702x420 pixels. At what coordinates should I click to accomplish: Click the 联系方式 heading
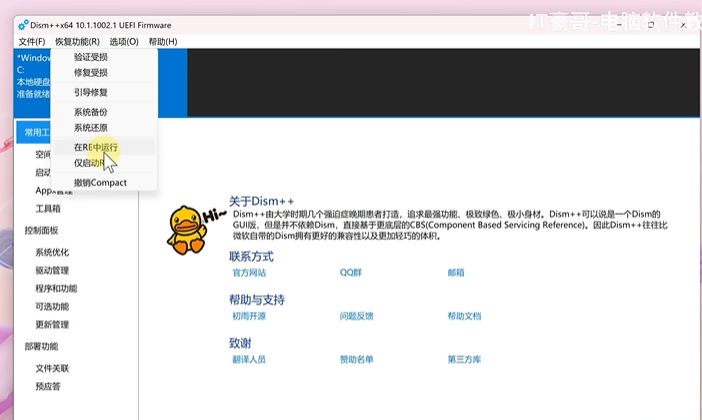[251, 257]
